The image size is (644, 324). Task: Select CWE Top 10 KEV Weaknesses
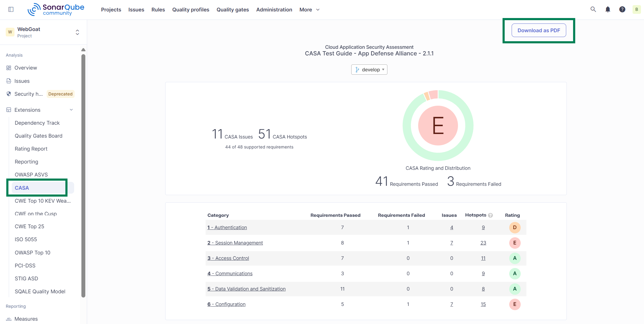coord(43,201)
